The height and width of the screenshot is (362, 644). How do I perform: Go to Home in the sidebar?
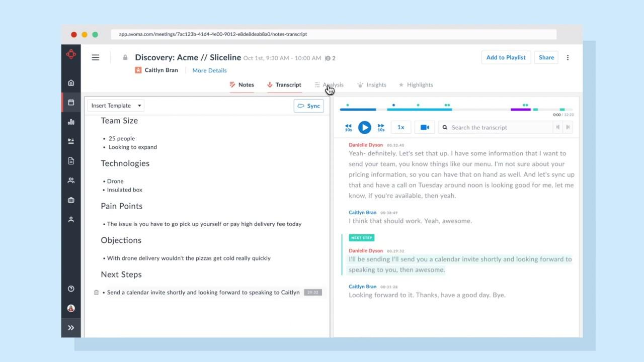click(71, 82)
